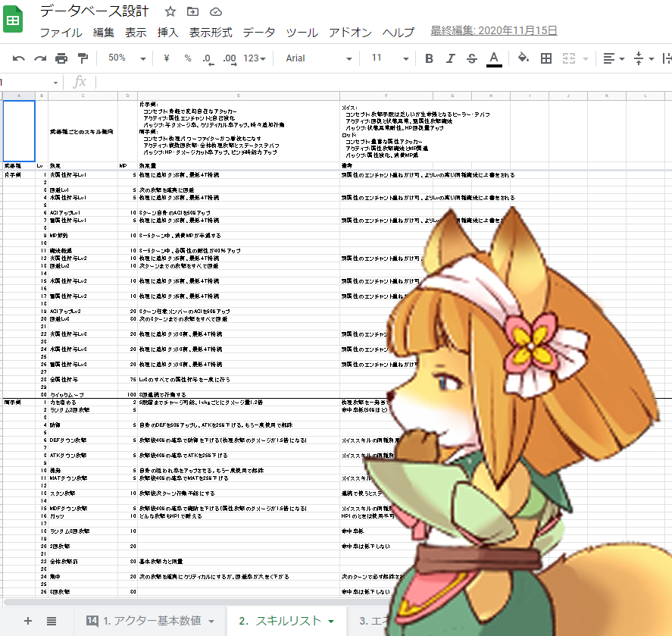The width and height of the screenshot is (672, 636).
Task: Open the アクター基本数値 tab options arrow
Action: click(x=211, y=622)
